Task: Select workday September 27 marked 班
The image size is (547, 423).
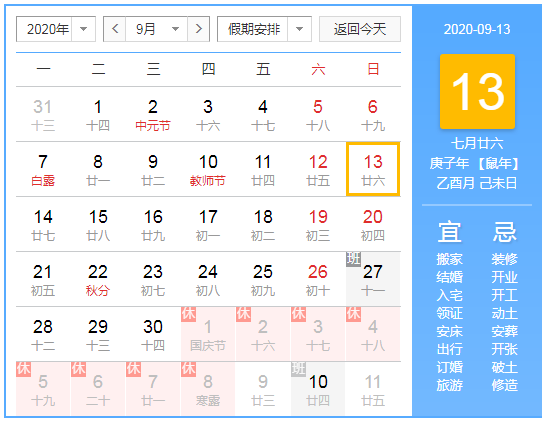Action: (373, 279)
